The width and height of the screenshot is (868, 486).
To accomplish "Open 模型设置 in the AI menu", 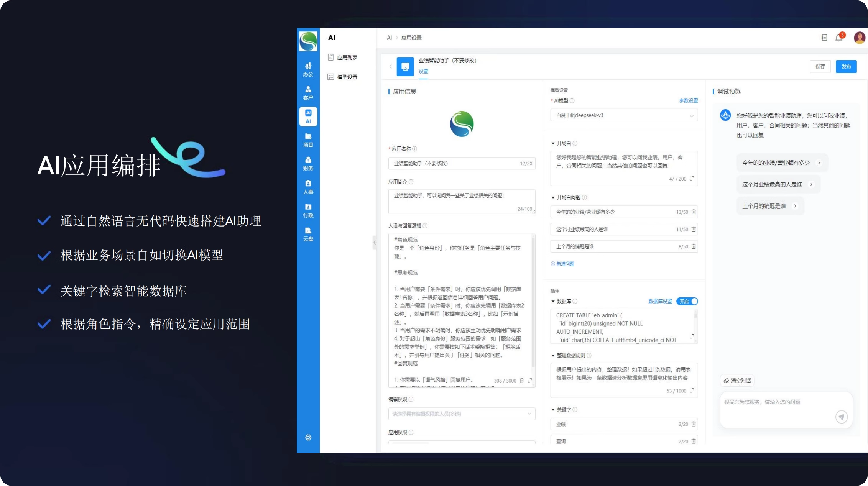I will [347, 77].
